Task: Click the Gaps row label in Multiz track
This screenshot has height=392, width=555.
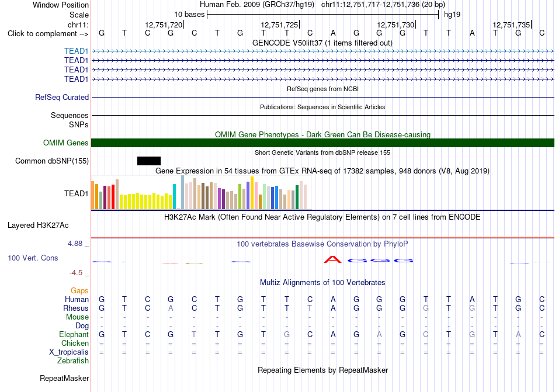Action: pos(79,290)
